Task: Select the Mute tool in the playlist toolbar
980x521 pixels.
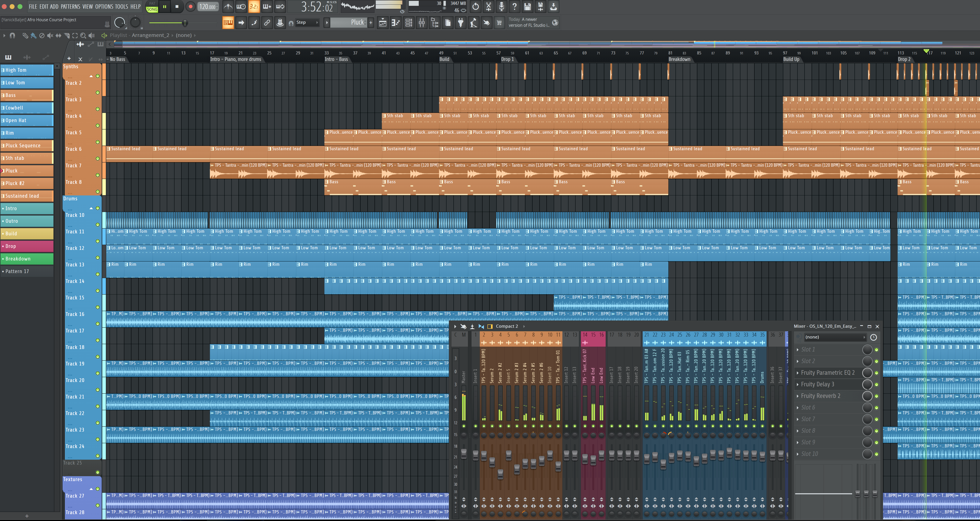Action: coord(50,35)
